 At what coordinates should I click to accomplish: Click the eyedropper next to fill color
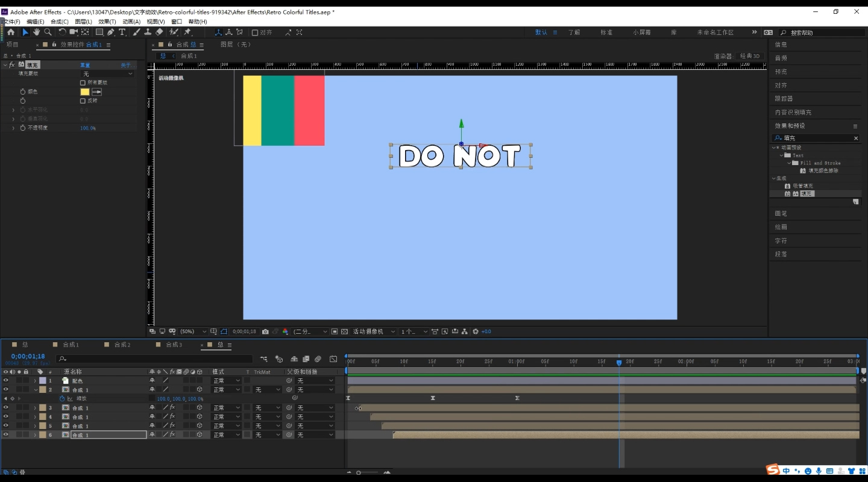pos(96,92)
